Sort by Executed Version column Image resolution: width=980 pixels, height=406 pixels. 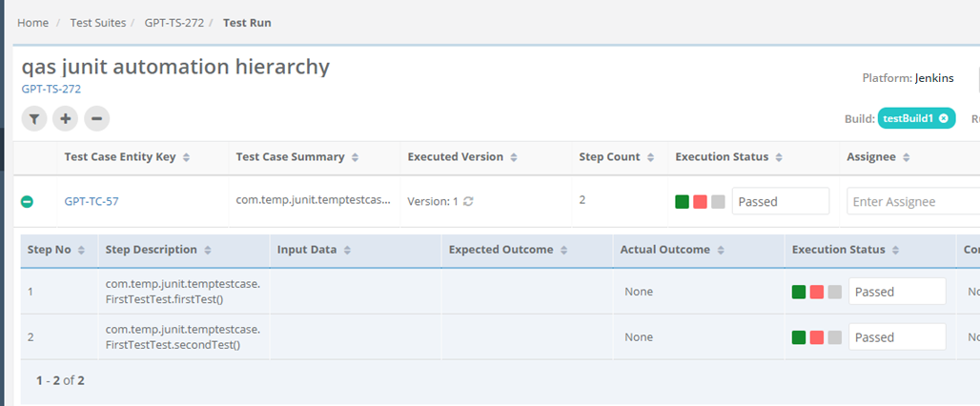tap(513, 157)
